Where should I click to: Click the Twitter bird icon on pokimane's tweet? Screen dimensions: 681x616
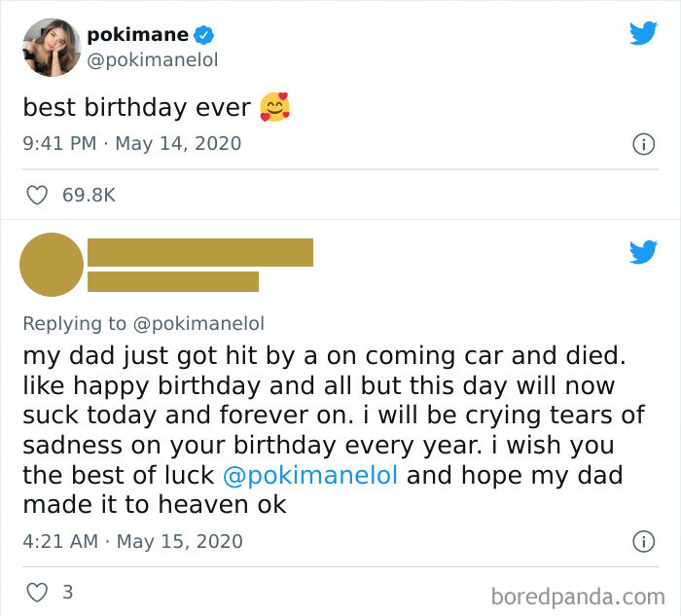point(642,33)
